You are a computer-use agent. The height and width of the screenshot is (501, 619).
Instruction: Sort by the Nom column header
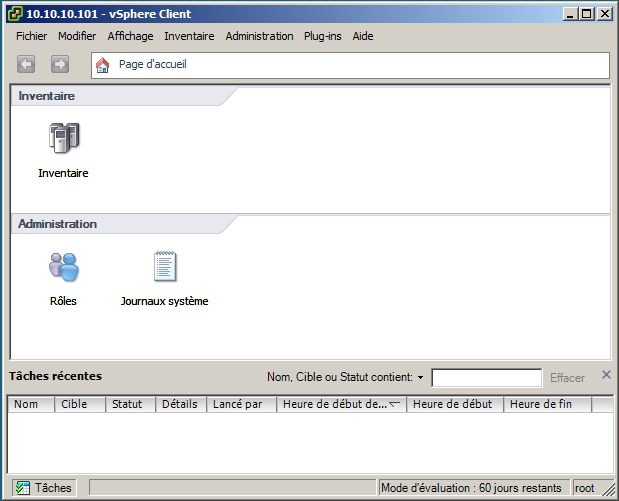31,404
